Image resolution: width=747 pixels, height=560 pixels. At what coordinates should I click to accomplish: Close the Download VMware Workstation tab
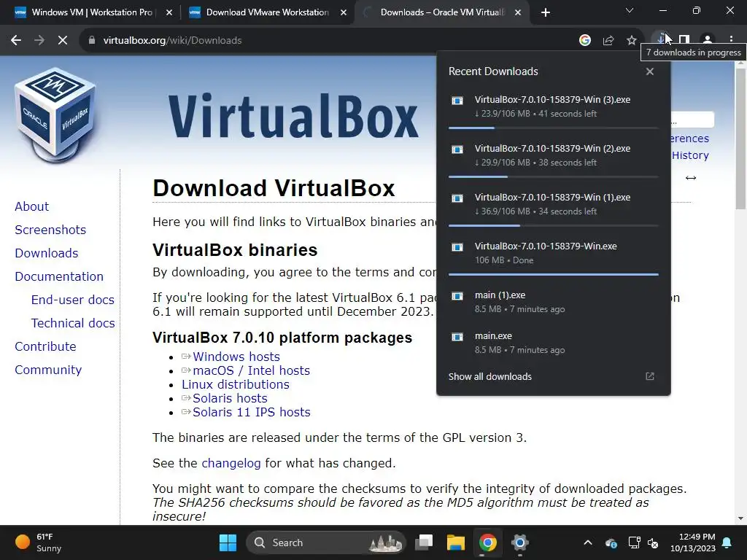(344, 12)
